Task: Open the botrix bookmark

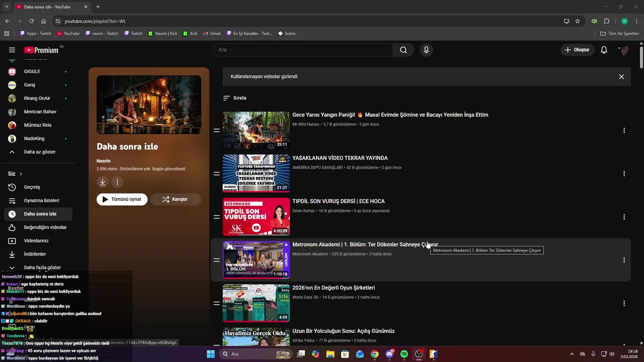Action: [287, 33]
